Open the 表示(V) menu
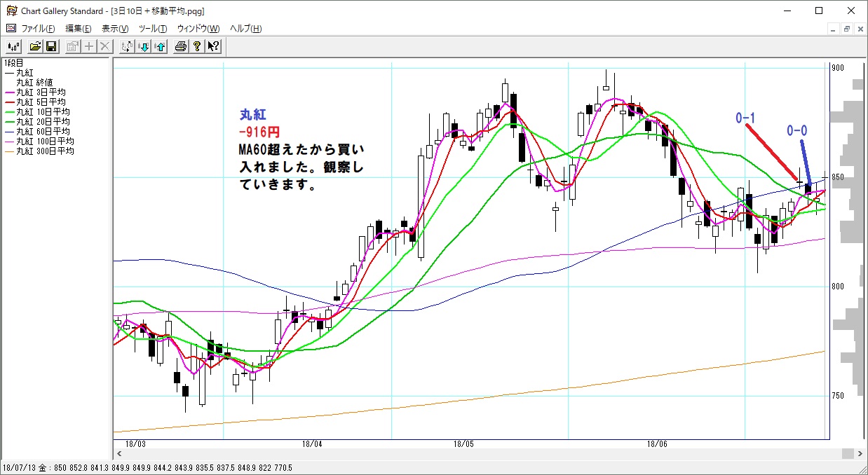Image resolution: width=868 pixels, height=475 pixels. [115, 29]
